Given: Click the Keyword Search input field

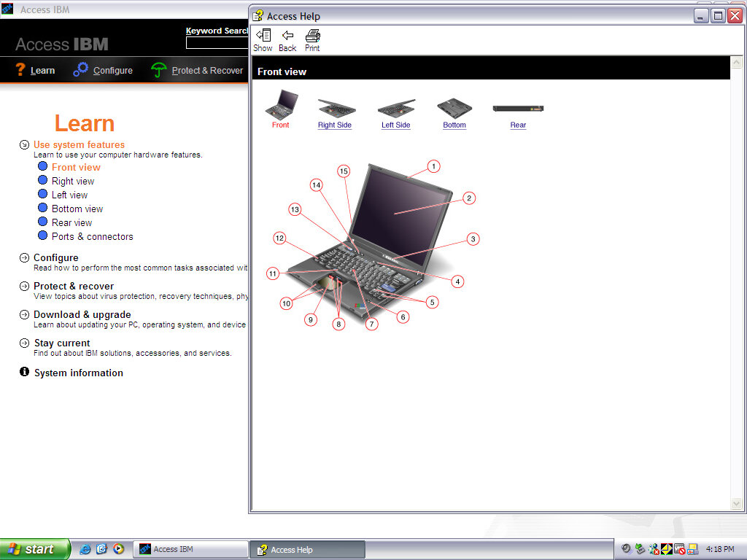Looking at the screenshot, I should click(217, 43).
